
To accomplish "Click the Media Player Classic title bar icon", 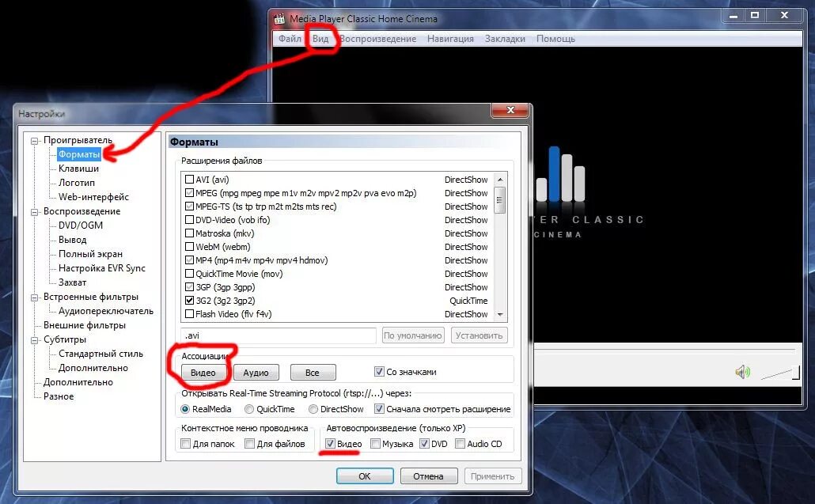I will 279,19.
